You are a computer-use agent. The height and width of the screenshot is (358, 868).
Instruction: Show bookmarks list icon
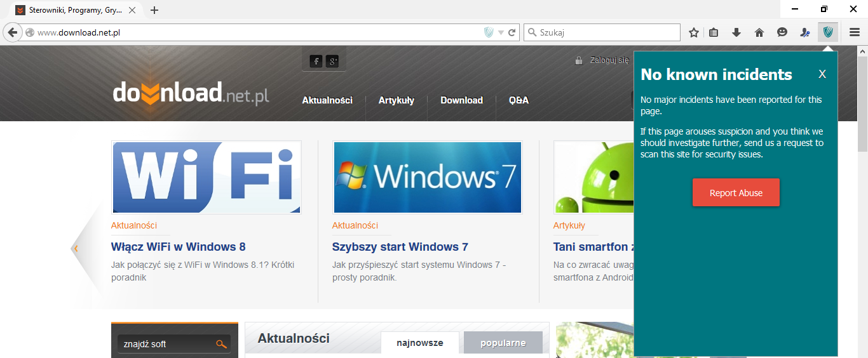[x=714, y=32]
